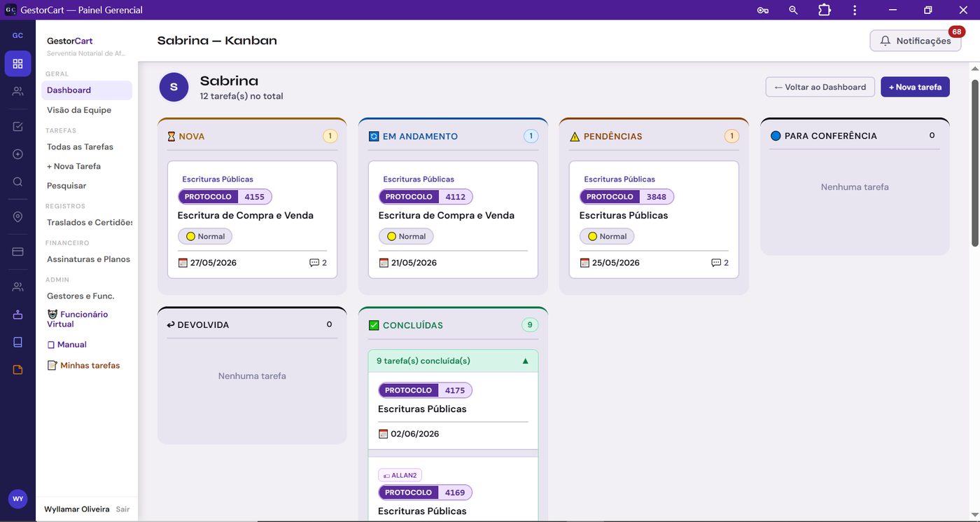
Task: Click the admin users icon in left rail
Action: coord(17,287)
